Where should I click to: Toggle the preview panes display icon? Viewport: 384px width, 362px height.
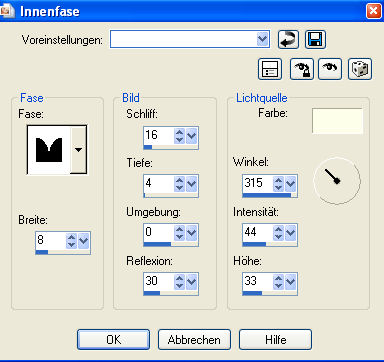[270, 69]
